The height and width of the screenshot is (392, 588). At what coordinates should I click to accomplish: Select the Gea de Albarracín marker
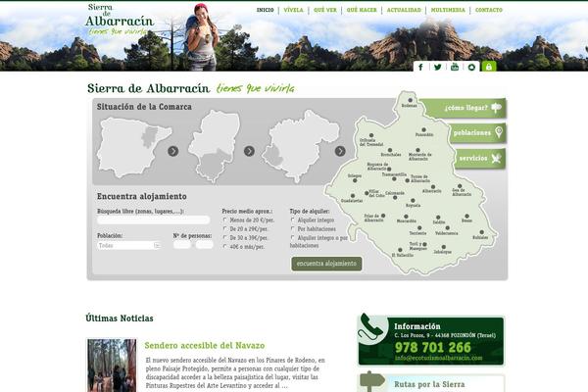460,186
